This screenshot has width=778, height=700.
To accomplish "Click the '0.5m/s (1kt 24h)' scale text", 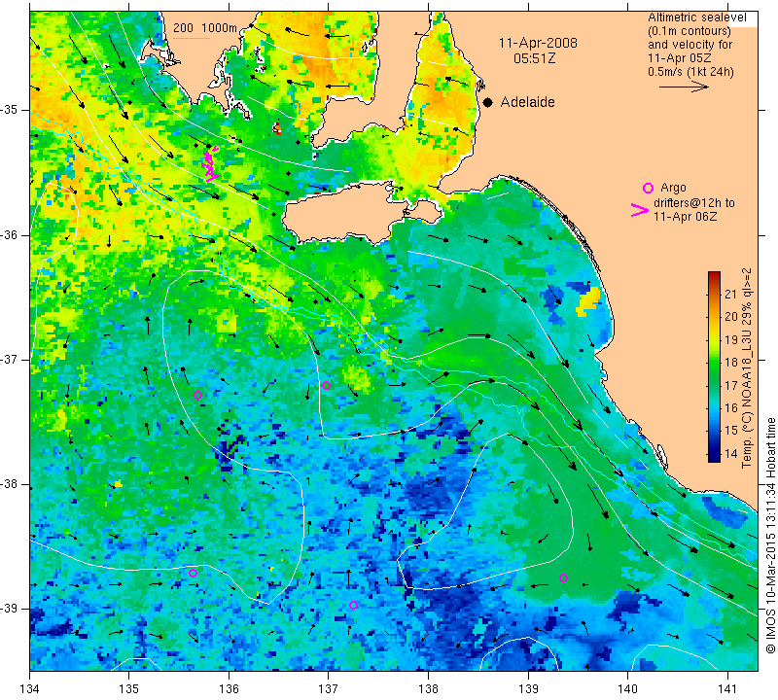I will [x=690, y=72].
